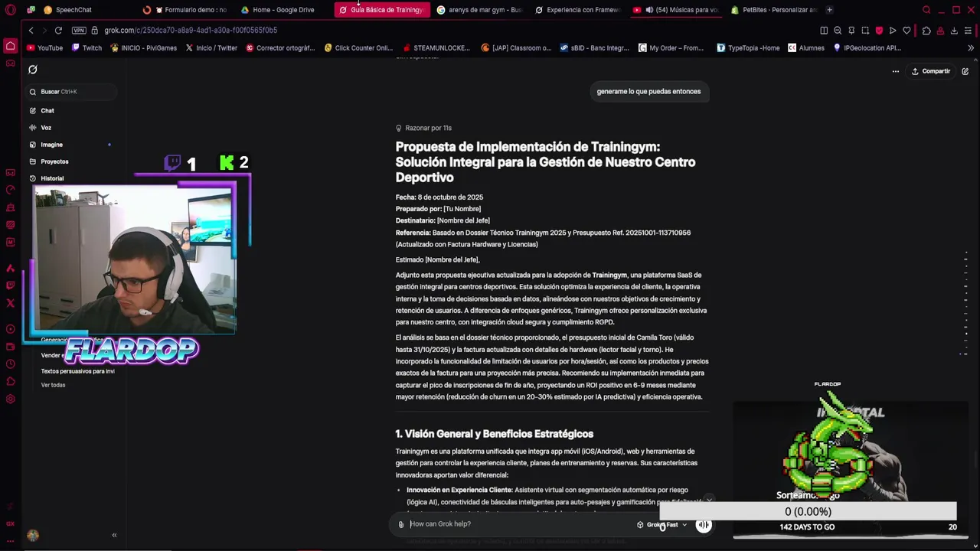Image resolution: width=980 pixels, height=551 pixels.
Task: Open the X (Twitter) icon in Opera sidebar
Action: click(11, 303)
